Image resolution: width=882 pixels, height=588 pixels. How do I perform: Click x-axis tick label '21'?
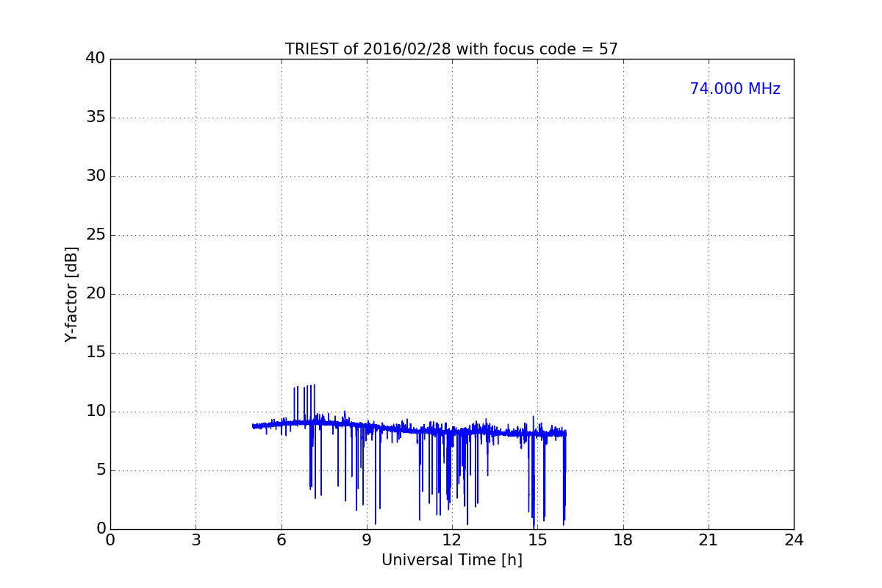coord(709,540)
